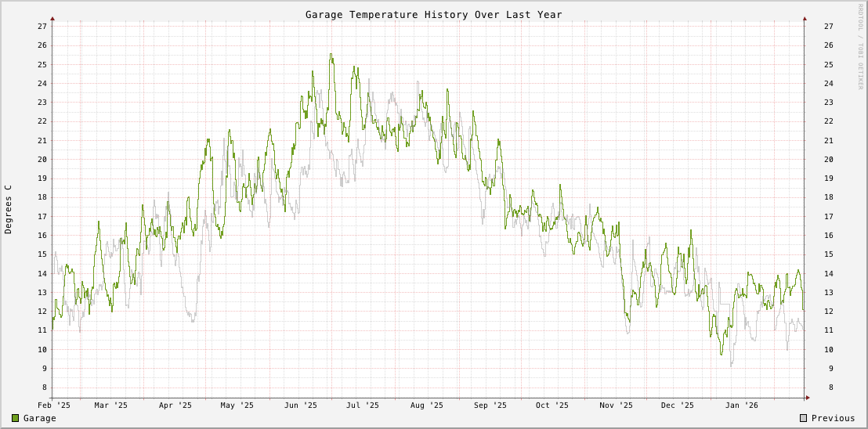Click the "Garage" legend text label
868x429 pixels.
(x=39, y=418)
